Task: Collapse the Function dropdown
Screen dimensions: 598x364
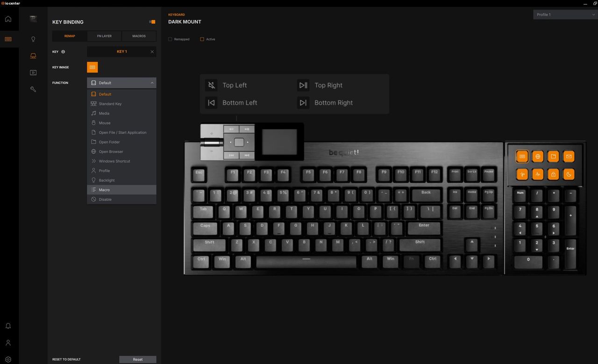Action: pos(121,83)
